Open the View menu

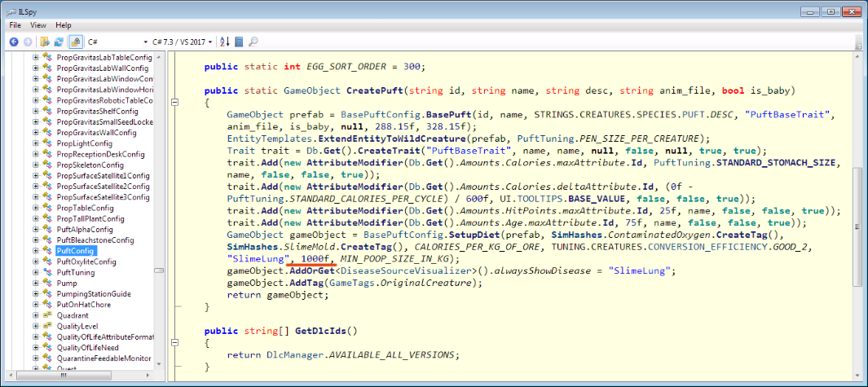tap(38, 25)
